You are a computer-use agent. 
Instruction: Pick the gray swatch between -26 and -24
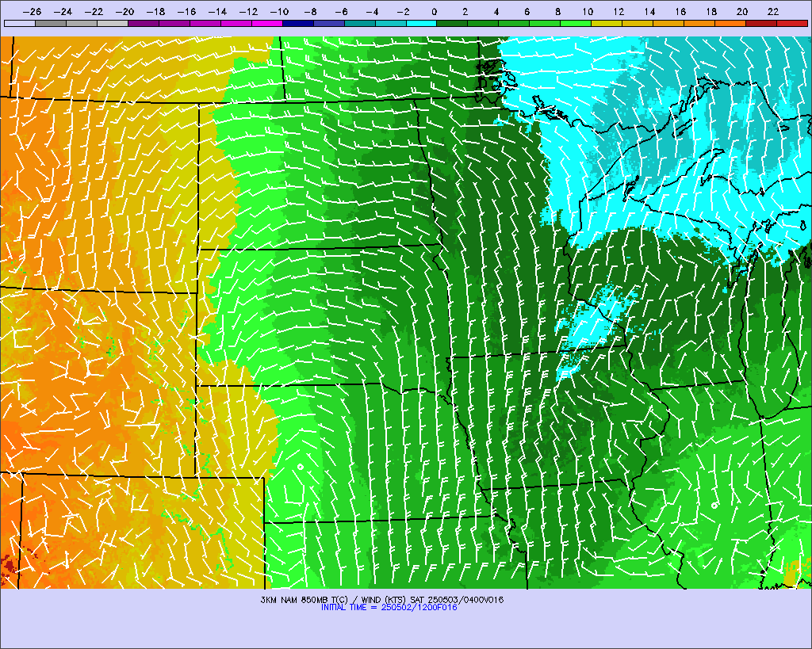[51, 24]
